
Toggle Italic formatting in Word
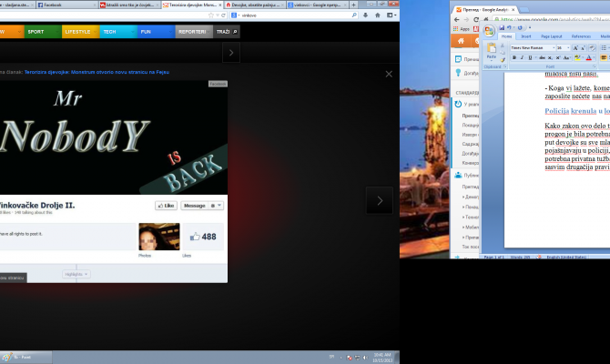click(x=524, y=56)
